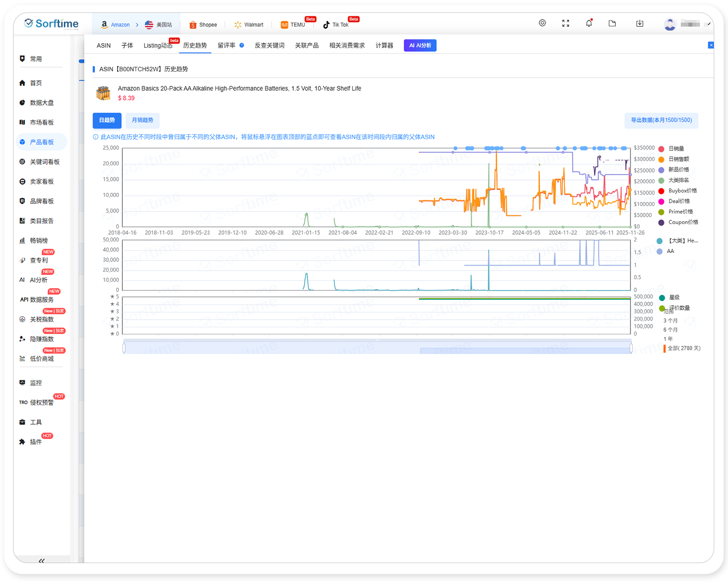Click the 导出数据 export button
Image resolution: width=728 pixels, height=582 pixels.
[661, 120]
